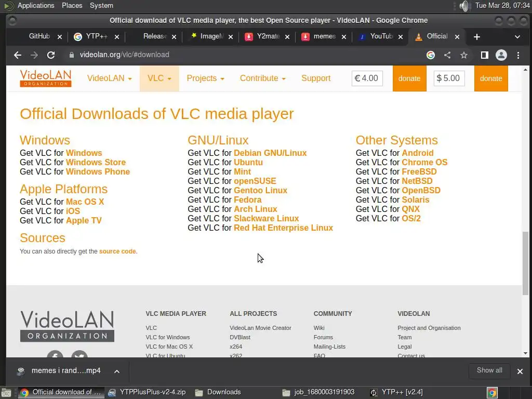The image size is (532, 399).
Task: Switch to YTP++ [v2.4] taskbar window
Action: click(397, 393)
